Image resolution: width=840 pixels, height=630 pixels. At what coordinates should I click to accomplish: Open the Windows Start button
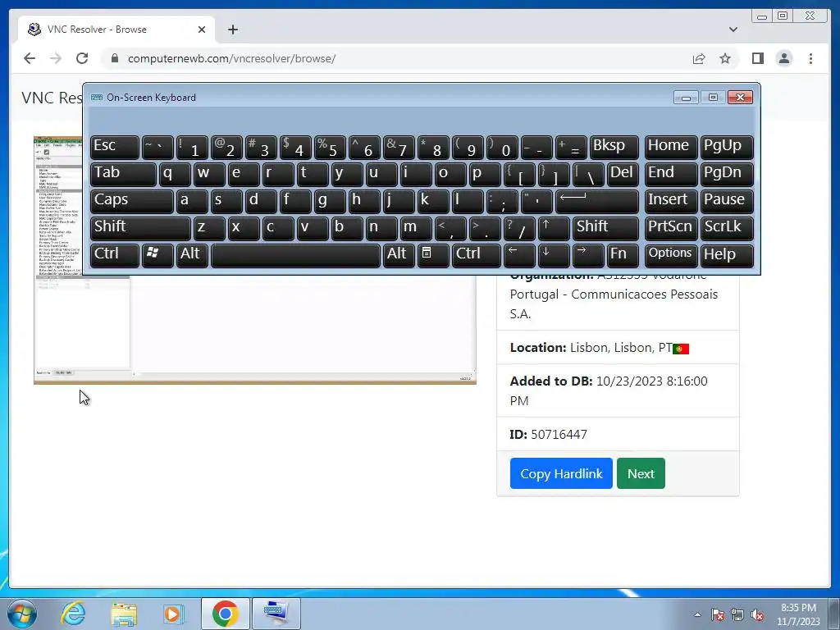coord(21,614)
